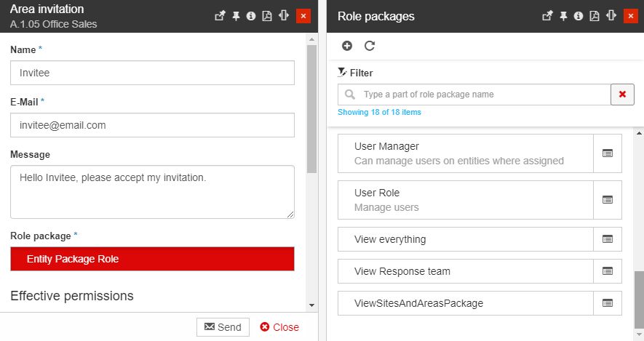Click the resize width icon in Role packages header
Screen dimensions: 644x341
tap(611, 16)
